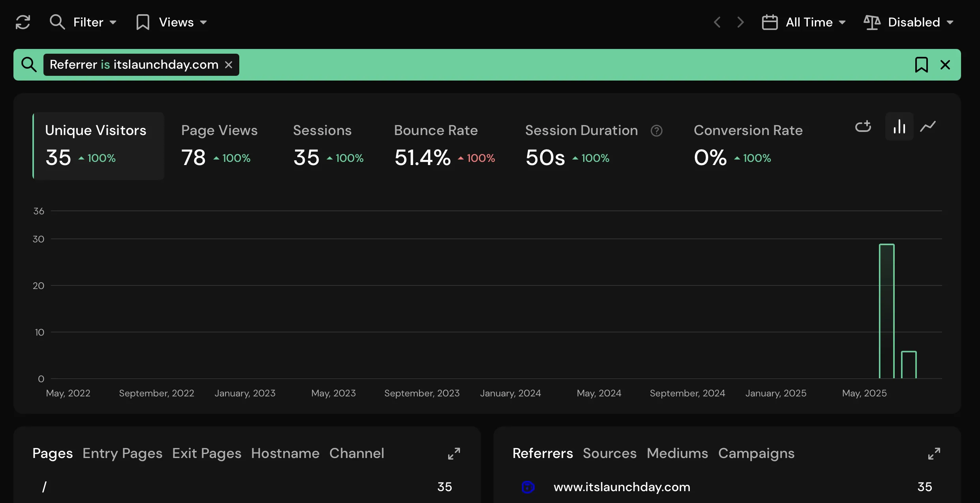Viewport: 980px width, 503px height.
Task: Navigate to the previous time period
Action: click(717, 22)
